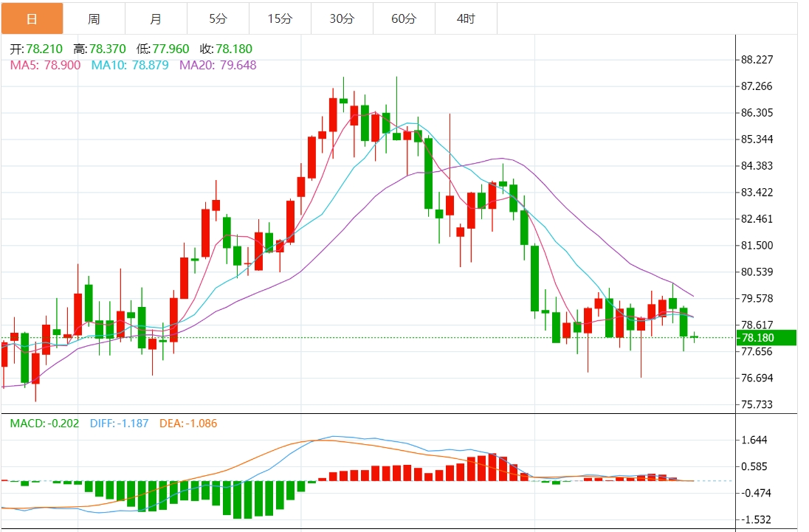
Task: Click the -0.474 MACD axis label
Action: [x=755, y=494]
